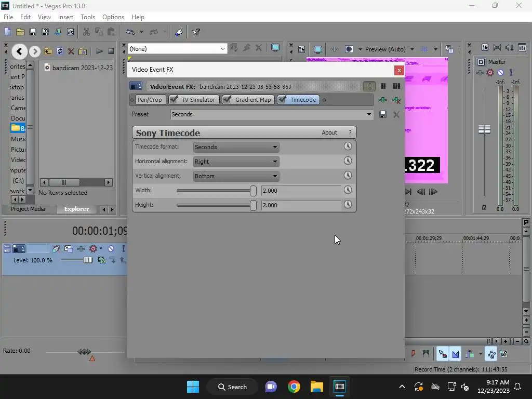Open project Properties from the toolbar
Viewport: 532px width, 399px height.
(71, 32)
